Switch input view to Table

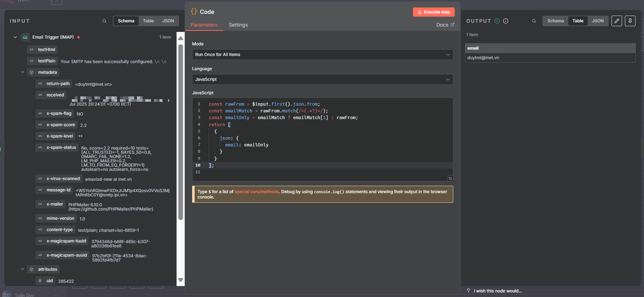148,21
